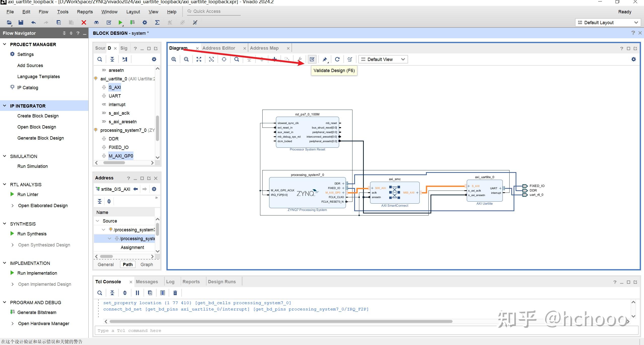Click Run Implementation

pos(37,273)
